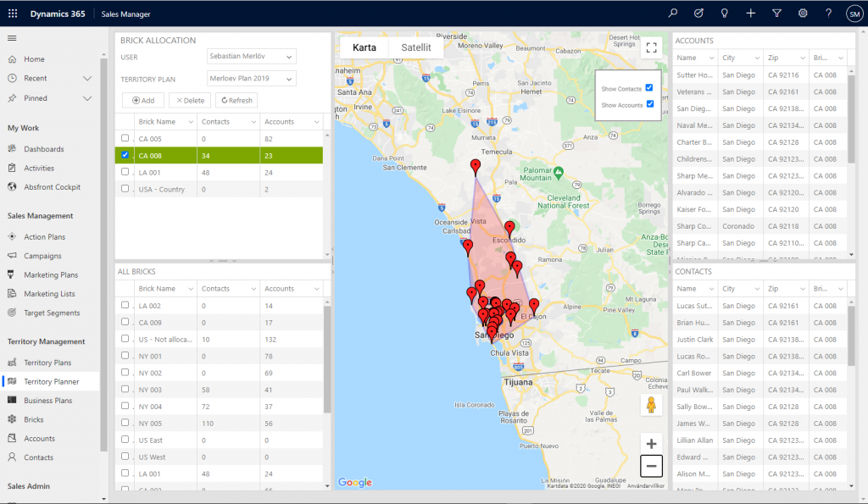The image size is (868, 504).
Task: Click the Home icon in sidebar
Action: (12, 59)
